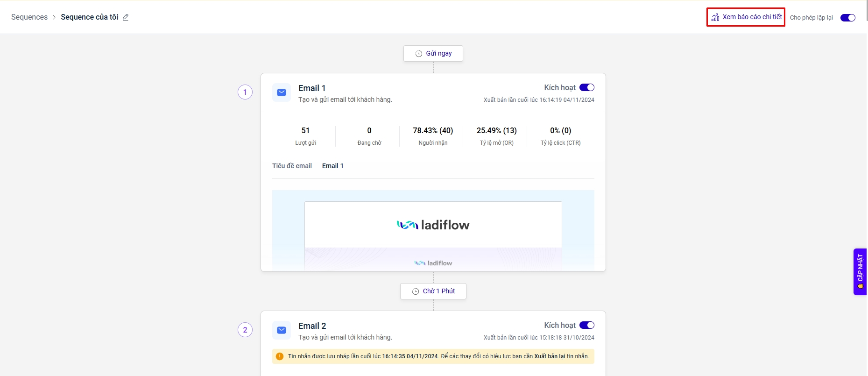Viewport: 868px width, 376px height.
Task: Click the pencil icon to rename sequence
Action: [x=125, y=17]
